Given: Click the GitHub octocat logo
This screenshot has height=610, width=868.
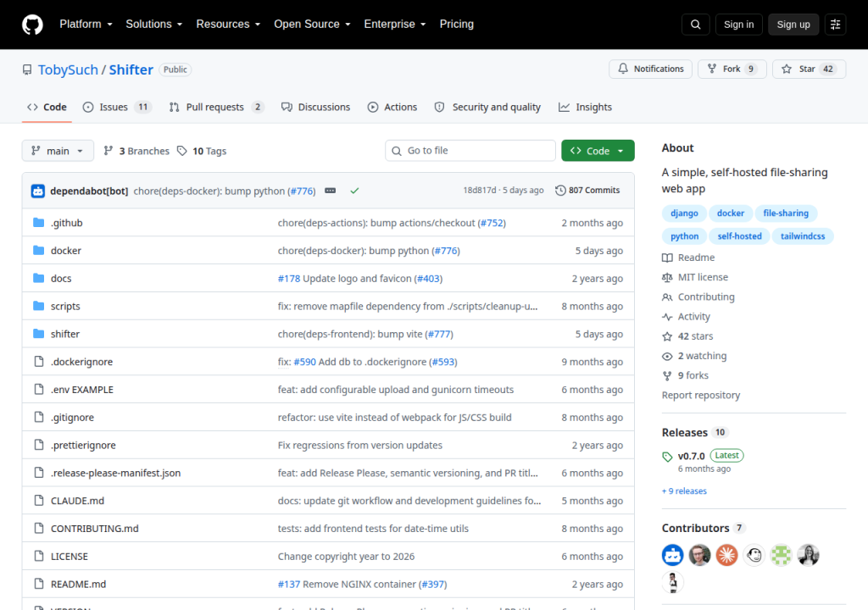Looking at the screenshot, I should click(32, 25).
